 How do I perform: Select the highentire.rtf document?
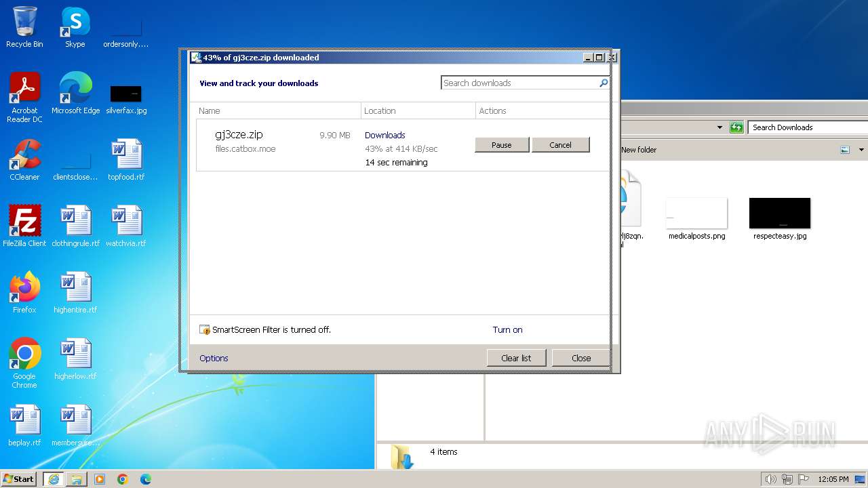point(75,293)
